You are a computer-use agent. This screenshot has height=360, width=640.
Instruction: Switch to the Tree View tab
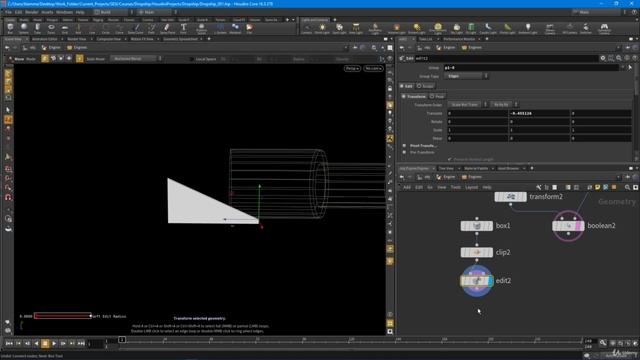pos(446,168)
